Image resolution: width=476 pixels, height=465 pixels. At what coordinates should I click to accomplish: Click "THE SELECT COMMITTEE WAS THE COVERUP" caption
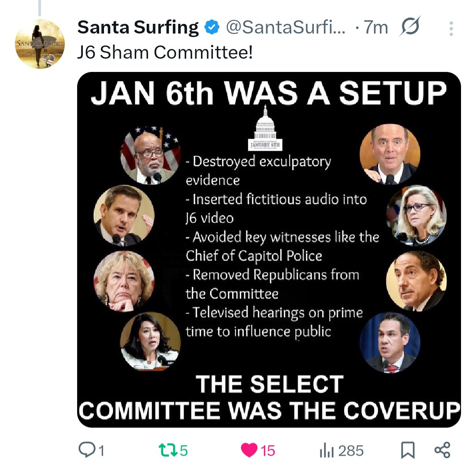tap(269, 397)
